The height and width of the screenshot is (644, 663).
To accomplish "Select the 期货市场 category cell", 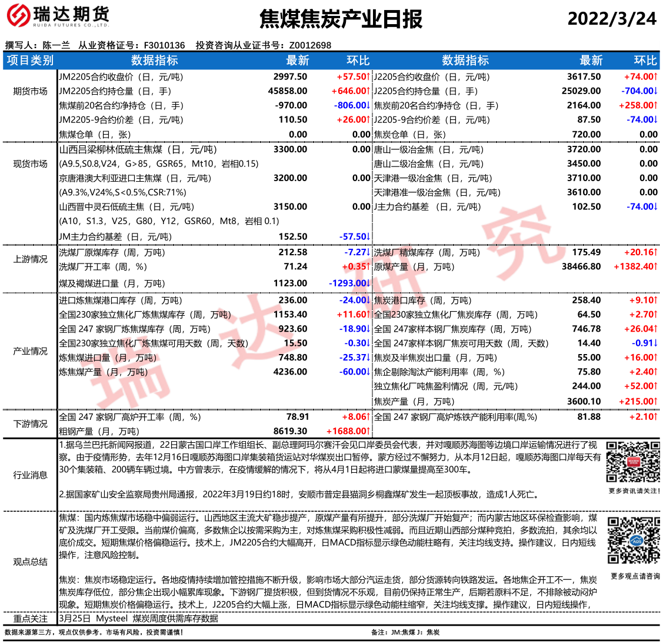I will (x=30, y=91).
